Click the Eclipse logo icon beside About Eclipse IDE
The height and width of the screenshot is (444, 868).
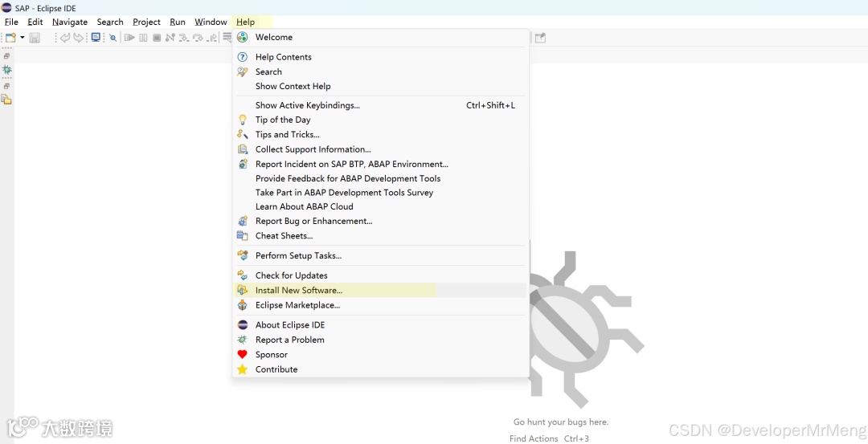tap(243, 325)
